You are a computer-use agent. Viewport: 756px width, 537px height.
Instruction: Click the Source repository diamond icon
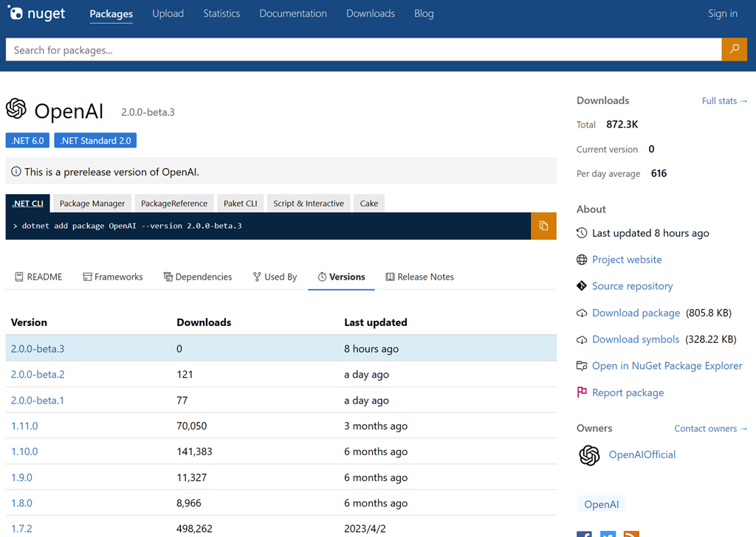582,286
